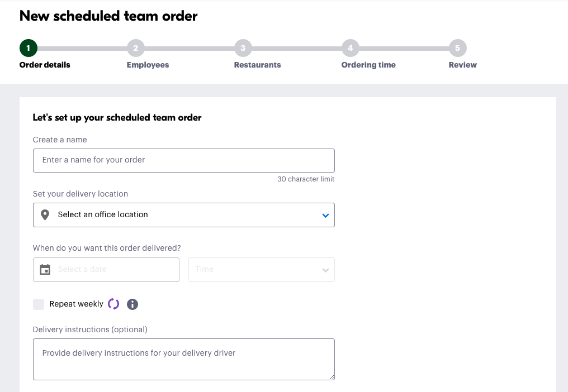Go to the Employees step label

click(148, 65)
